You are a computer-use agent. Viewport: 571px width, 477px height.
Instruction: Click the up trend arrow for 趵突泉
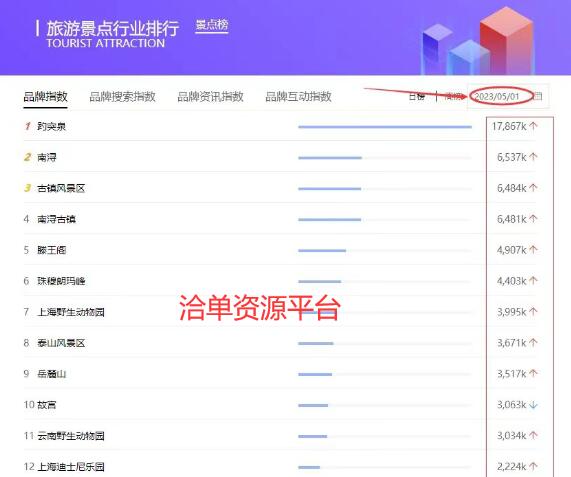(x=533, y=126)
